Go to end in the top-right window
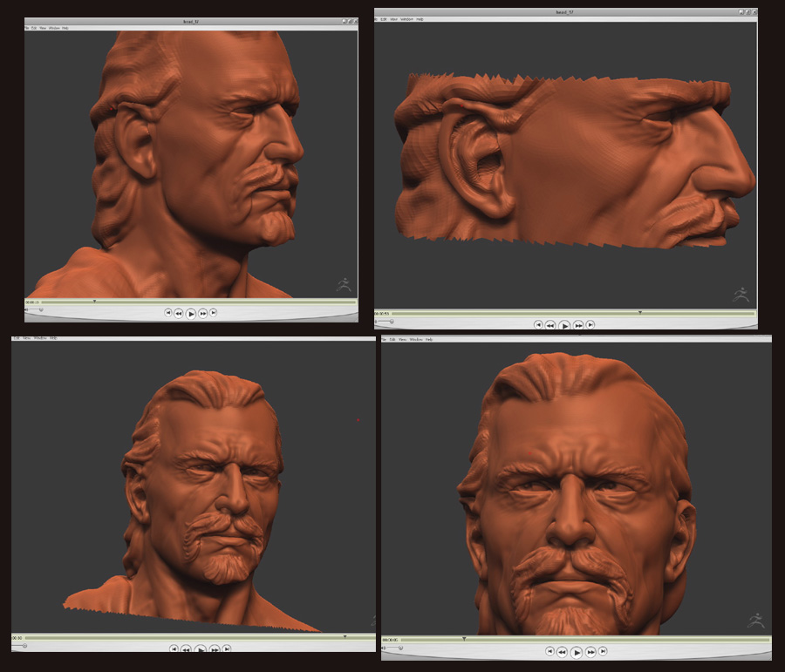 point(590,325)
